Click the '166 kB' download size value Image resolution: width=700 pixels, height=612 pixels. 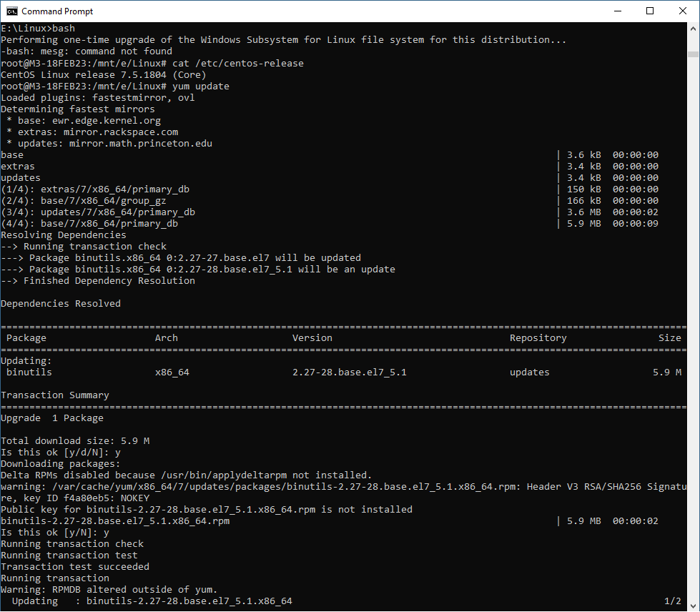coord(584,201)
